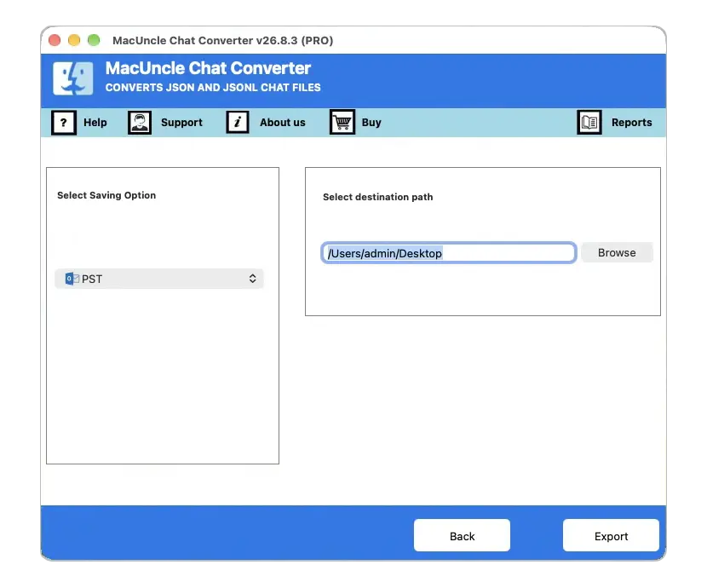Select the About us label

pyautogui.click(x=283, y=122)
